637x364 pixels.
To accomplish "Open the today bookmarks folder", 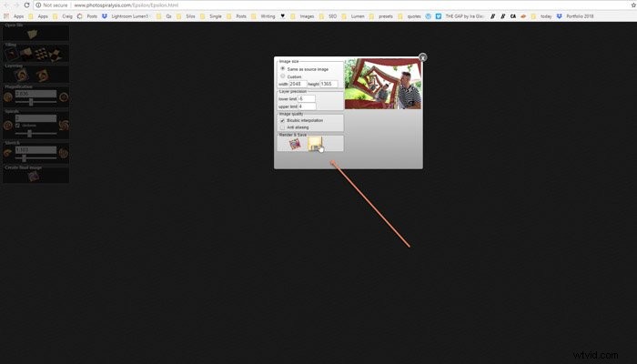I will tap(541, 16).
